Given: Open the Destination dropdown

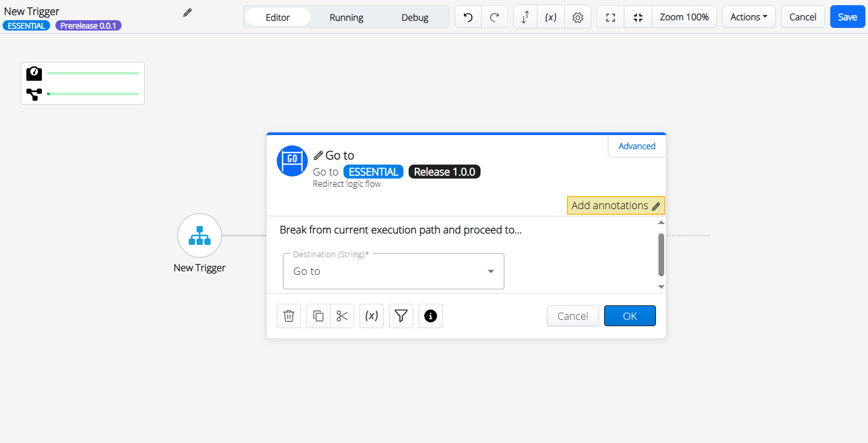Looking at the screenshot, I should (393, 271).
